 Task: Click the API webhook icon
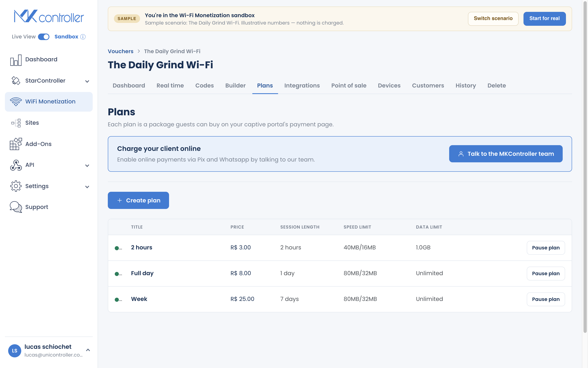click(x=16, y=165)
